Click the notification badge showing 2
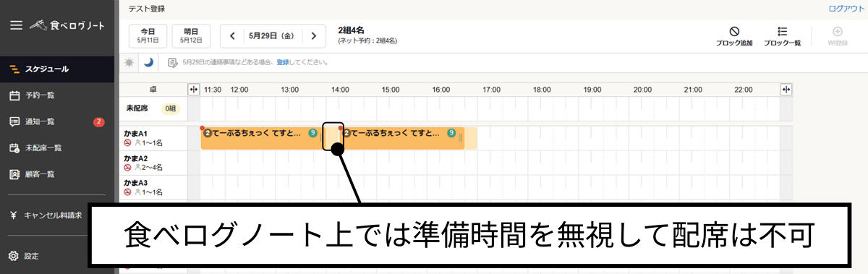868x274 pixels. pos(99,121)
